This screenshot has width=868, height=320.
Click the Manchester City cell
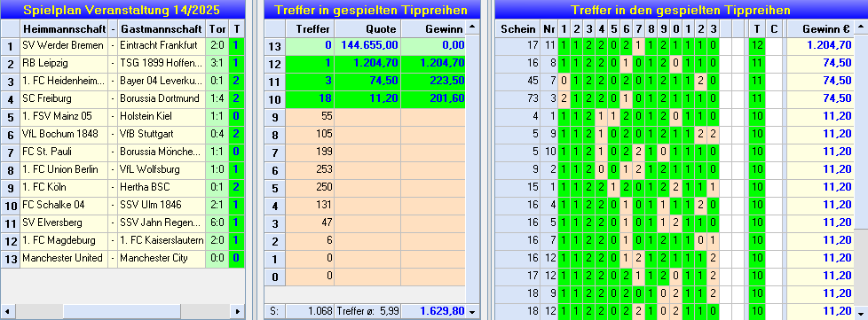pos(162,258)
